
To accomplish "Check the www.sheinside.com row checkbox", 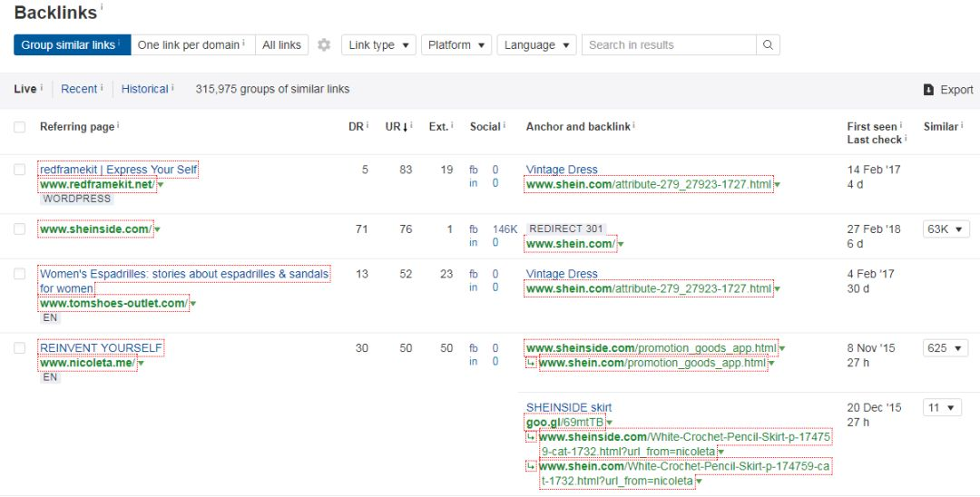I will (20, 229).
